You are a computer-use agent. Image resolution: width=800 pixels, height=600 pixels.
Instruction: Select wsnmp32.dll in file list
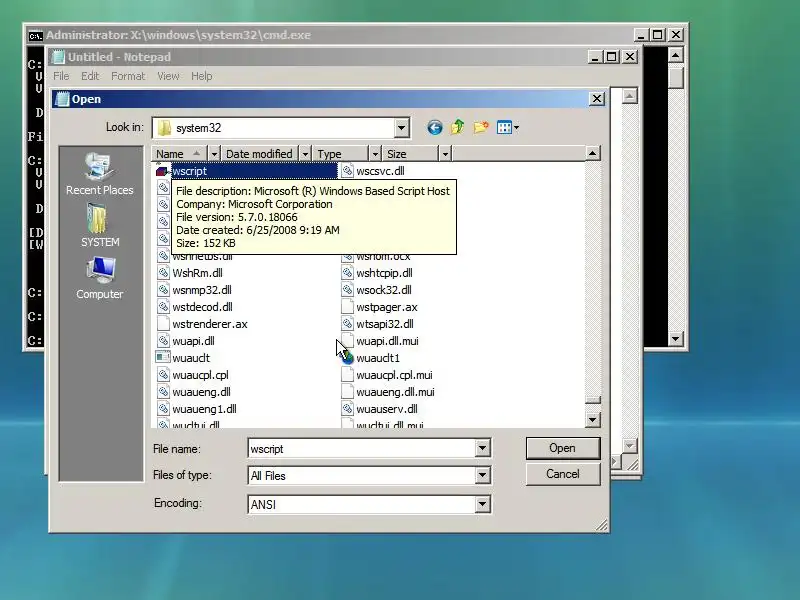coord(202,290)
